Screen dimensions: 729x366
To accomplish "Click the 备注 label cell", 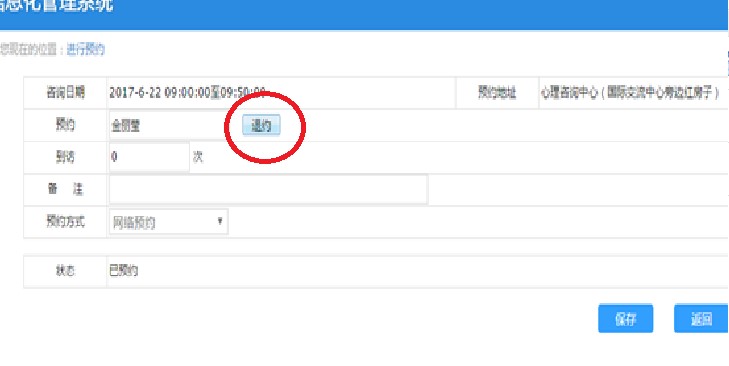I will click(x=66, y=190).
